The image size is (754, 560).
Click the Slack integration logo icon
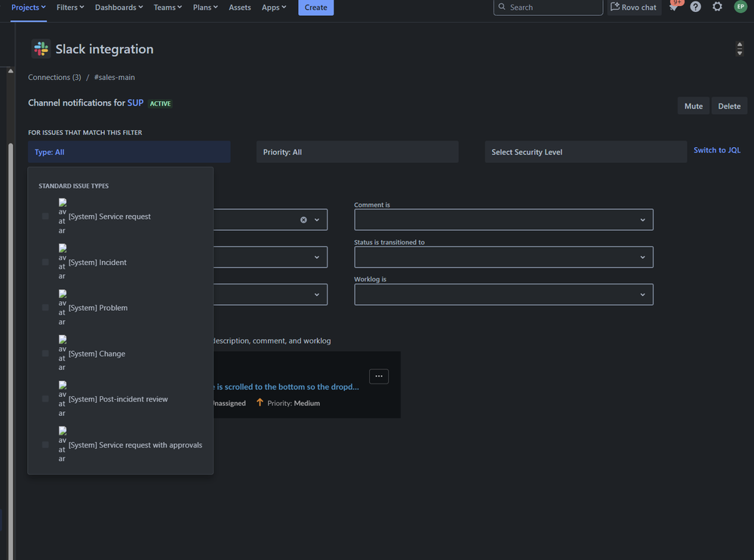pyautogui.click(x=41, y=49)
